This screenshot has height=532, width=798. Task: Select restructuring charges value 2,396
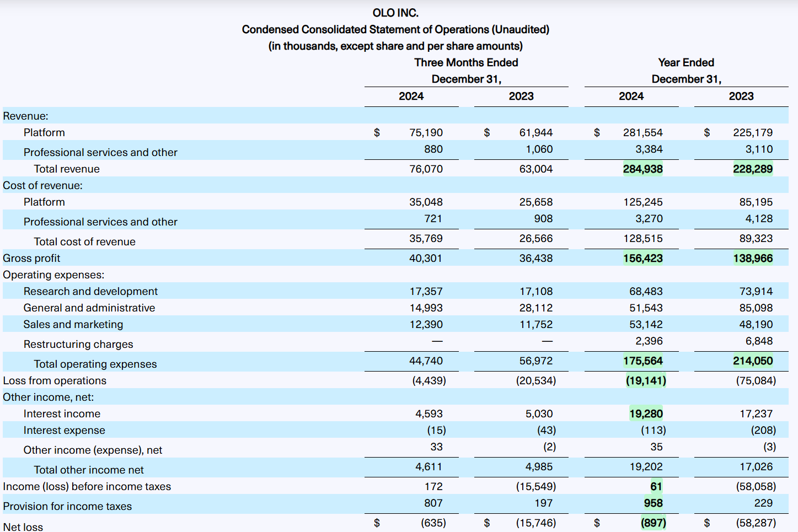(x=649, y=341)
